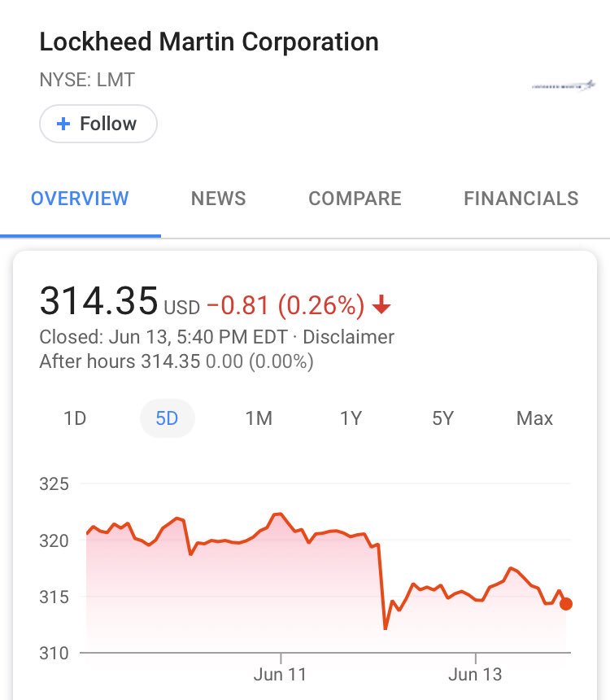The image size is (610, 700).
Task: Select the Overview tab
Action: click(80, 199)
